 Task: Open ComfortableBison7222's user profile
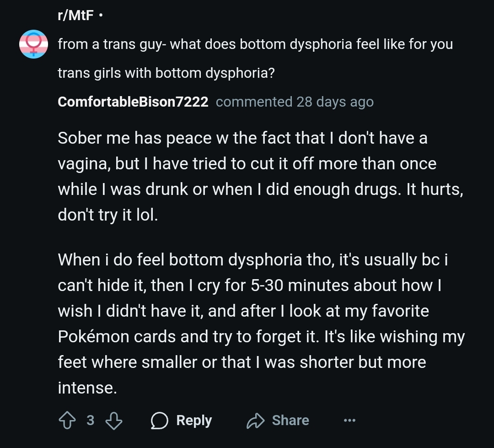pos(133,102)
